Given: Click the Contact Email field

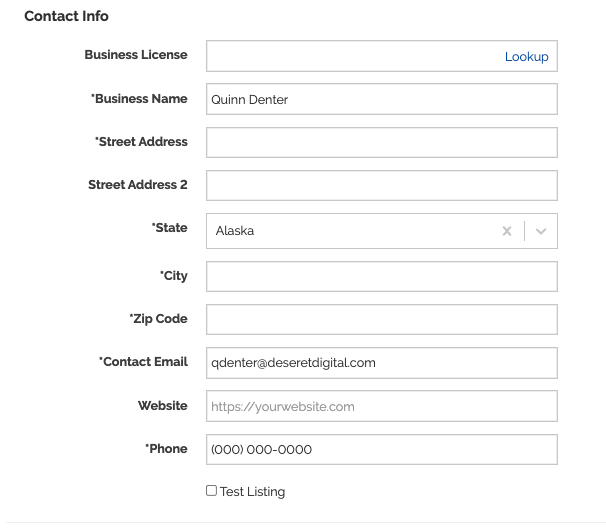Looking at the screenshot, I should (382, 363).
